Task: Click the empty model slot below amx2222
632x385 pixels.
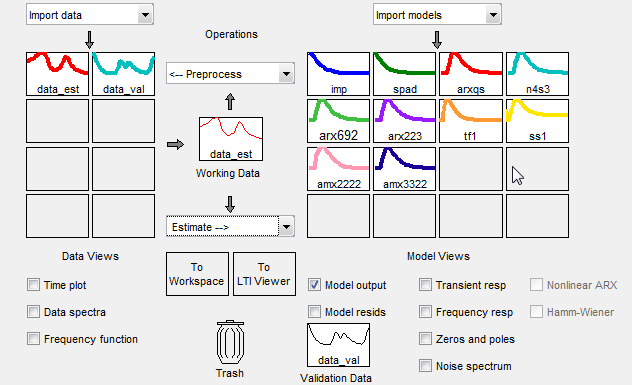Action: [x=338, y=216]
